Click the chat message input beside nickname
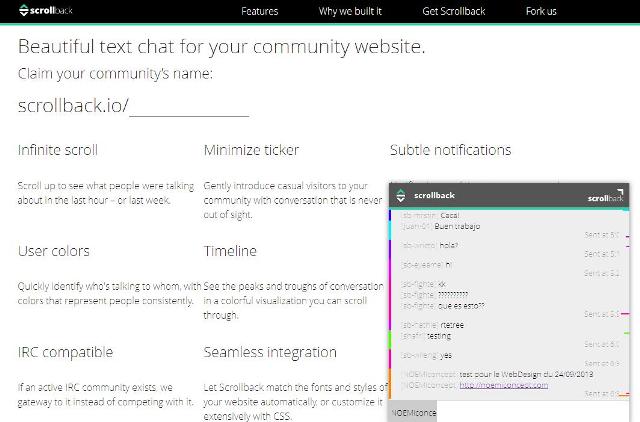The width and height of the screenshot is (640, 422). (x=533, y=413)
